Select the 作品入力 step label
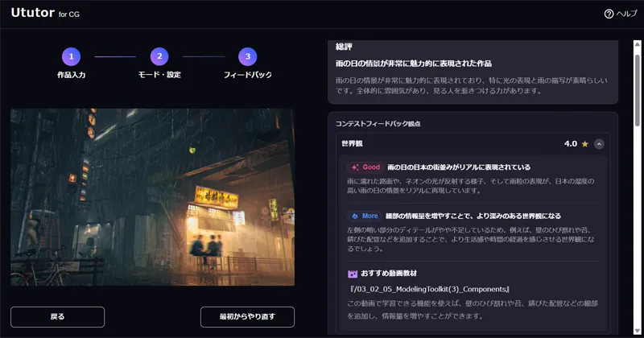 71,75
